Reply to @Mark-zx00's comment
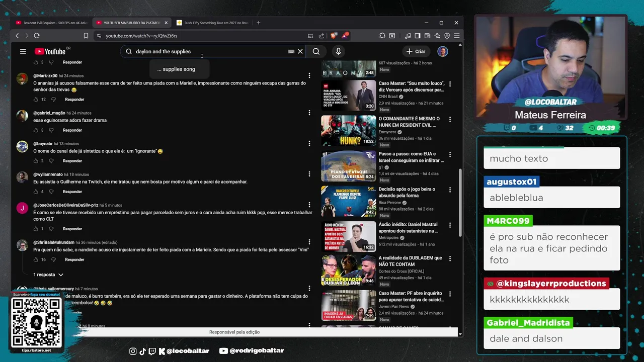The height and width of the screenshot is (362, 644). tap(74, 100)
